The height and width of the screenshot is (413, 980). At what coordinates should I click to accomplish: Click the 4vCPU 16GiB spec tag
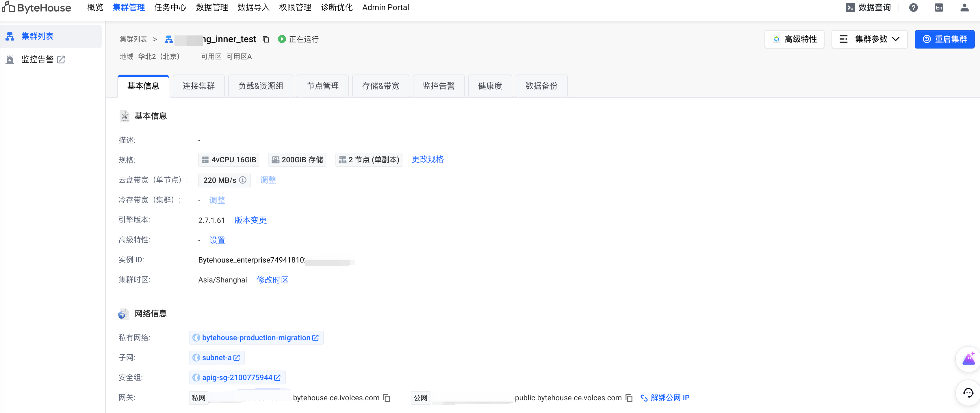pyautogui.click(x=229, y=160)
